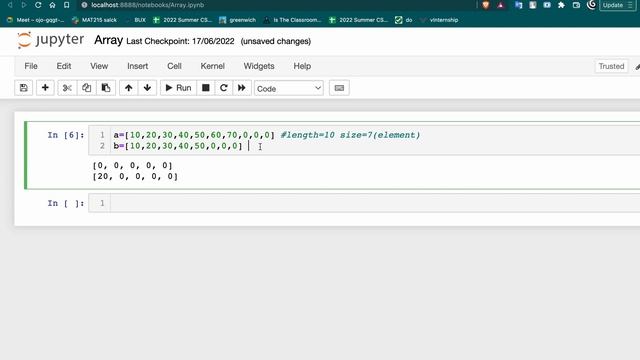Click the (unsaved changes) status text
The height and width of the screenshot is (360, 640).
[276, 41]
